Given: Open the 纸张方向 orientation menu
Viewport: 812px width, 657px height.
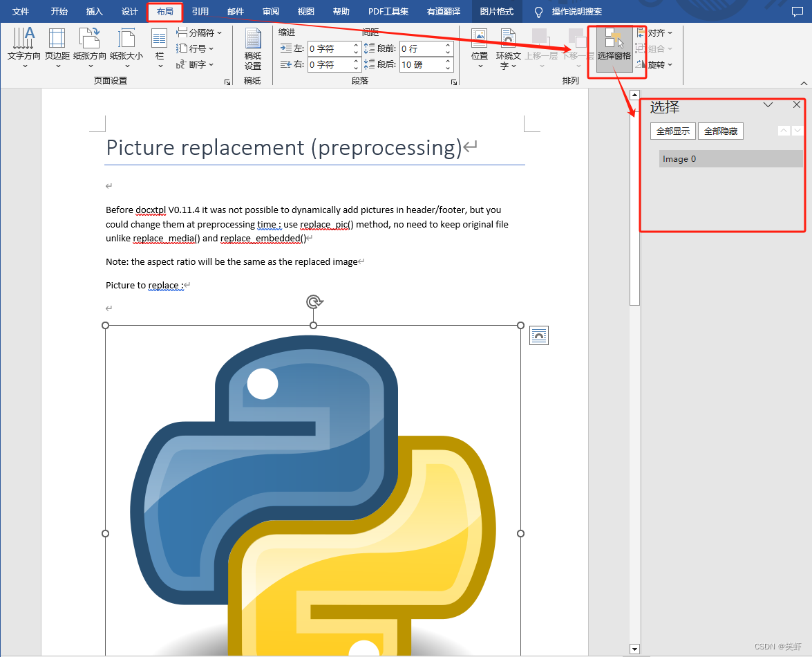Looking at the screenshot, I should tap(90, 48).
